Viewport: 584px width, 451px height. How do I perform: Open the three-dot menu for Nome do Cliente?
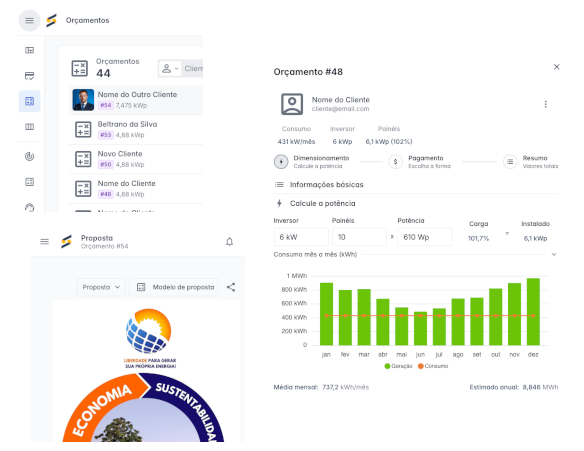pyautogui.click(x=546, y=104)
